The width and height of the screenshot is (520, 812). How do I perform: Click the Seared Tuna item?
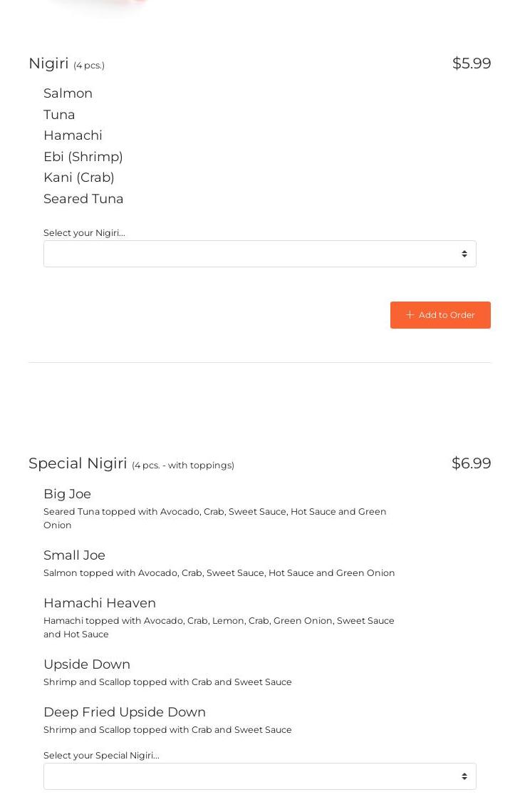click(83, 199)
